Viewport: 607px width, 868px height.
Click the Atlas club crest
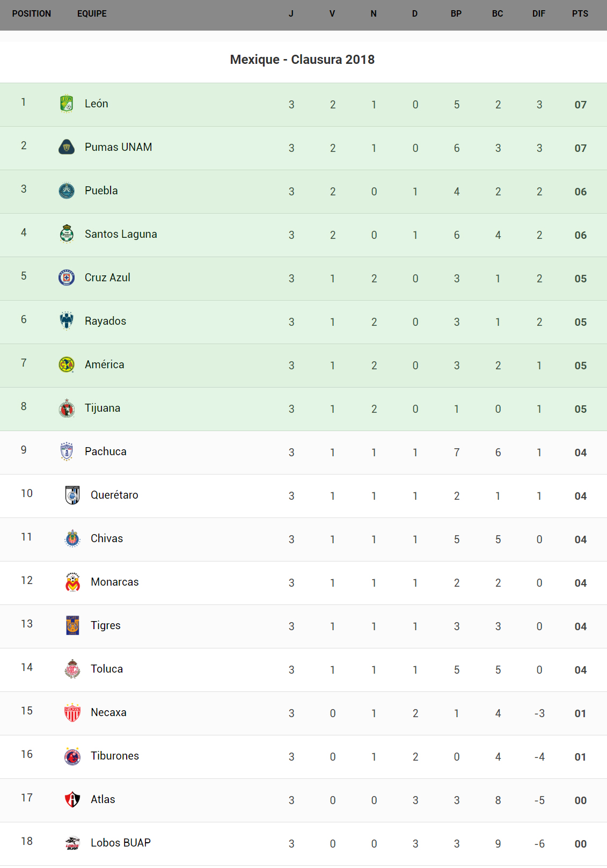pyautogui.click(x=72, y=799)
